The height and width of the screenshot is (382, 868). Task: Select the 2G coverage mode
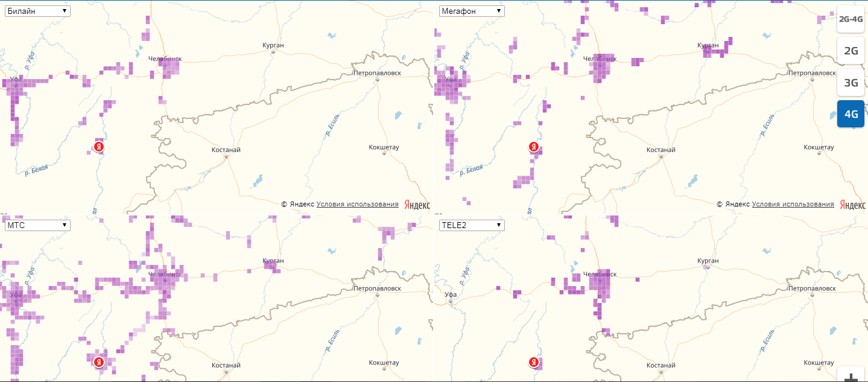tap(851, 51)
